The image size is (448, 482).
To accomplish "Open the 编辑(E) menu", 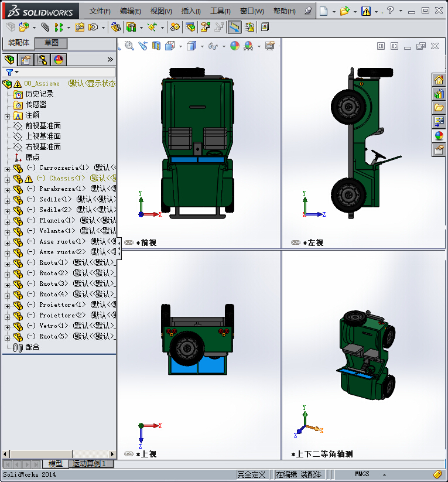I will pos(130,11).
